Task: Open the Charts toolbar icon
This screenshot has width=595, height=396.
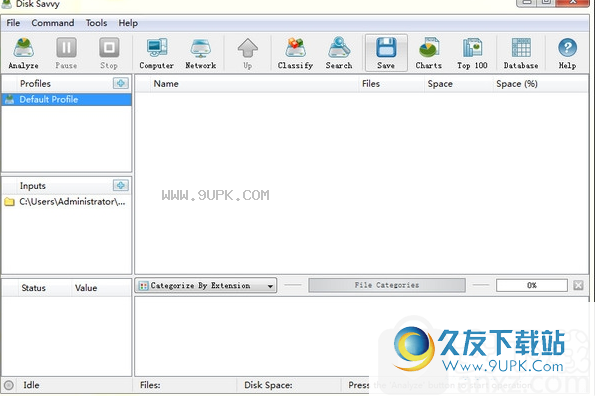Action: tap(429, 48)
